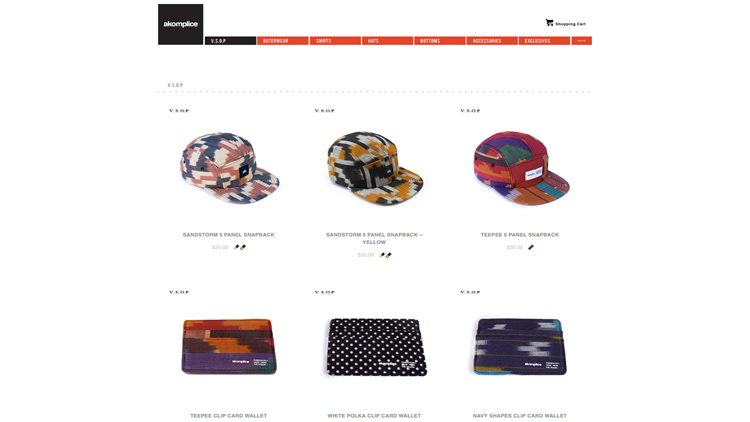The width and height of the screenshot is (750, 422).
Task: Click the Sandstorm 5 Panel Snapback hat image
Action: (230, 168)
